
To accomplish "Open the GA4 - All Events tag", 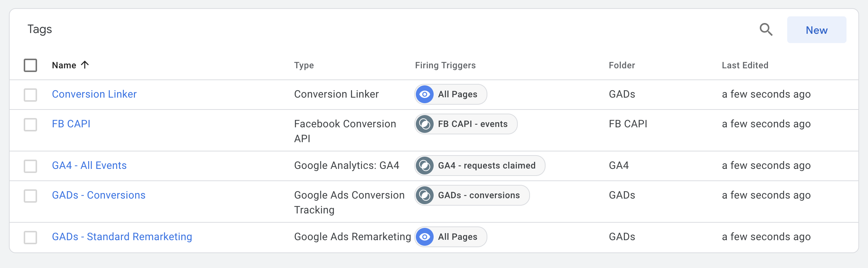I will click(x=89, y=166).
